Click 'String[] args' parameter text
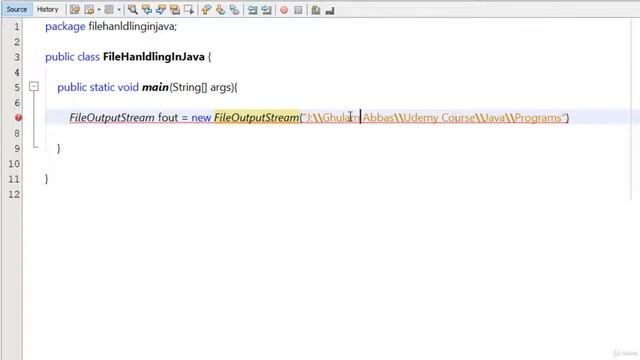 (x=202, y=87)
